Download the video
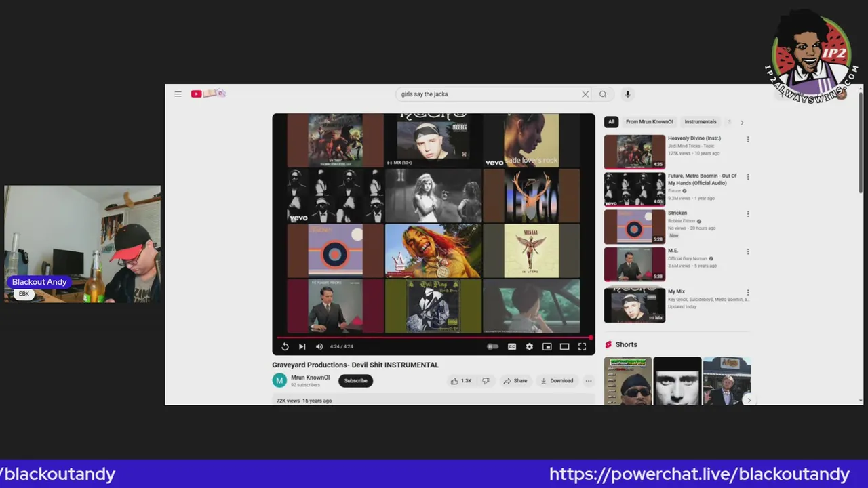Screen dimensions: 868x488 (557, 381)
